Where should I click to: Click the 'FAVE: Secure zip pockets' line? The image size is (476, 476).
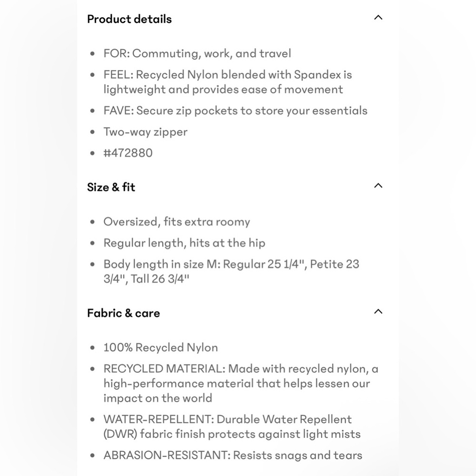pos(235,110)
